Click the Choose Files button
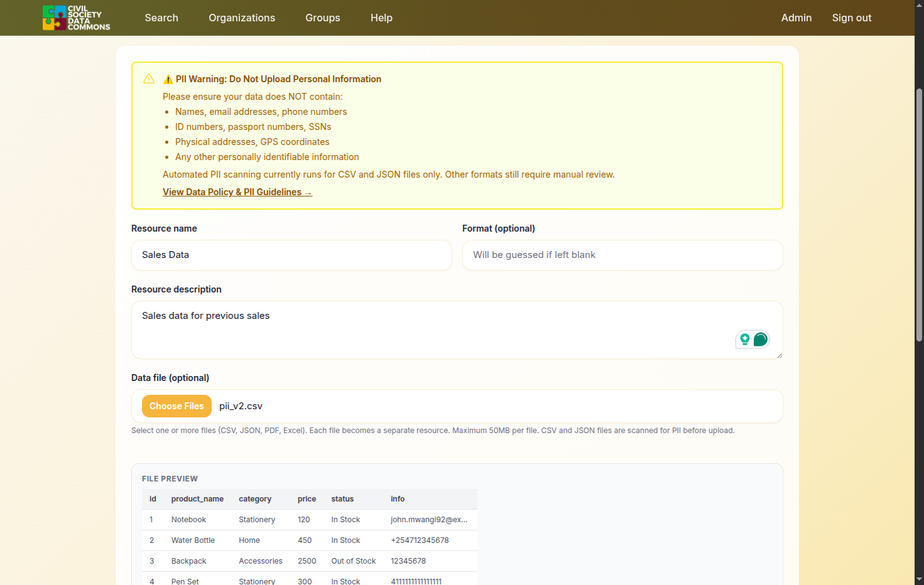924x585 pixels. tap(177, 406)
